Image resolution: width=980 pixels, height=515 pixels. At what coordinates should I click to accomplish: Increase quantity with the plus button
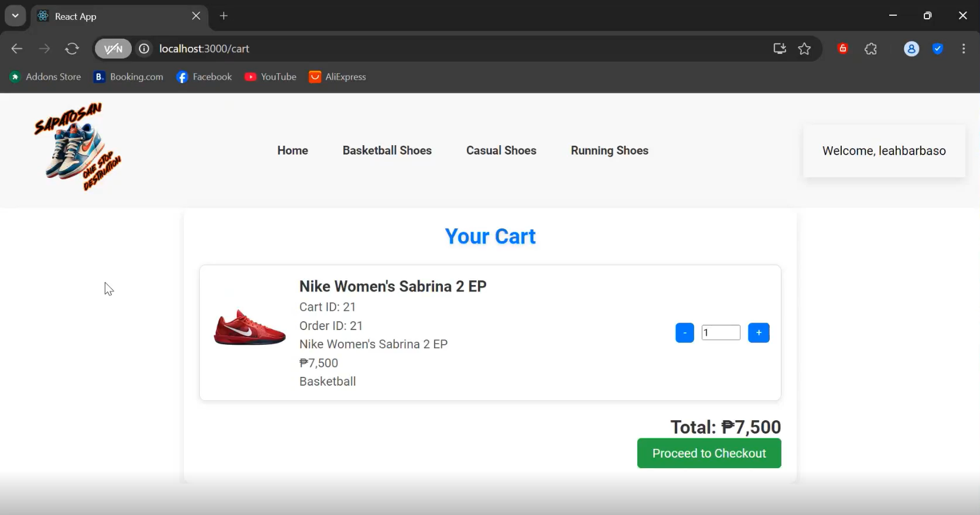tap(759, 332)
